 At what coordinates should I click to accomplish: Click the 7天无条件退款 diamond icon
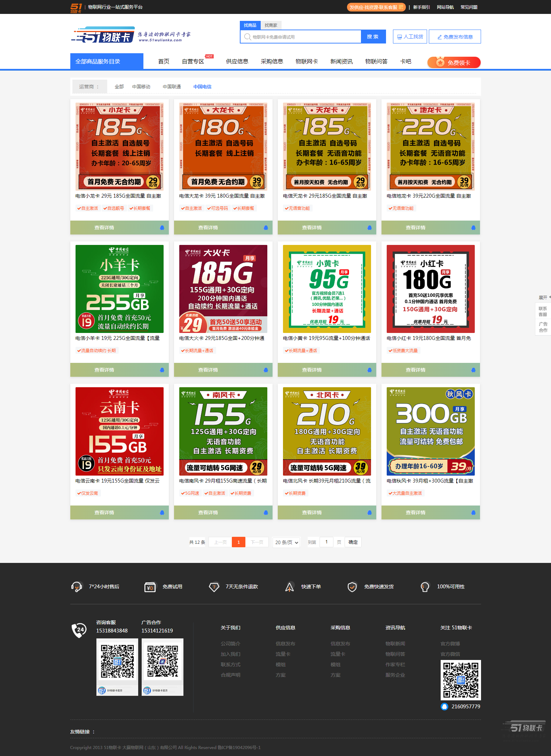point(214,587)
